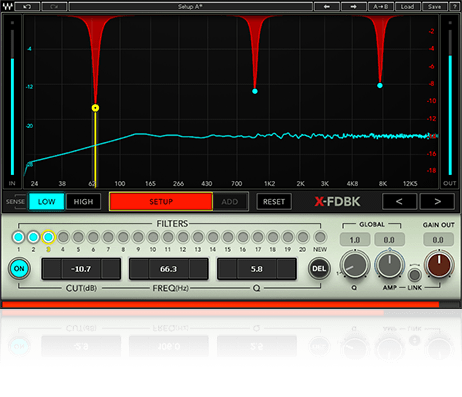Click the Global AMP value 0.0 box
462x397 pixels.
coord(389,240)
